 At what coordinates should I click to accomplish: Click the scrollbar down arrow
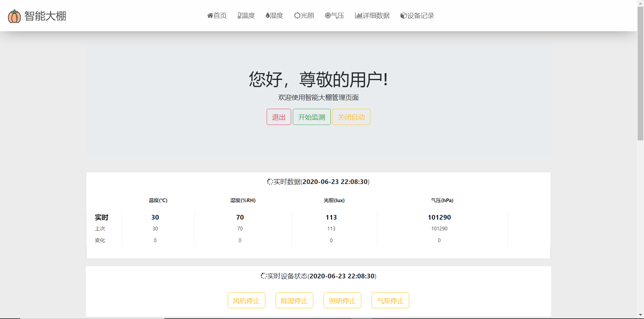tap(641, 315)
